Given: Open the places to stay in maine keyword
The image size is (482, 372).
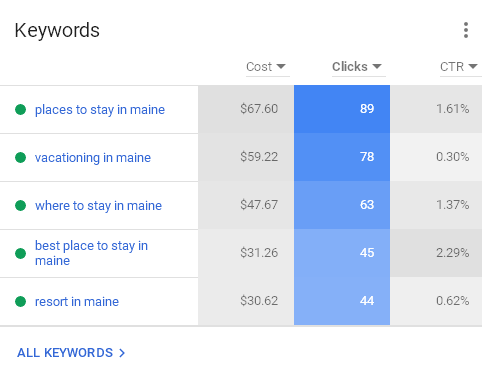Looking at the screenshot, I should pyautogui.click(x=100, y=110).
